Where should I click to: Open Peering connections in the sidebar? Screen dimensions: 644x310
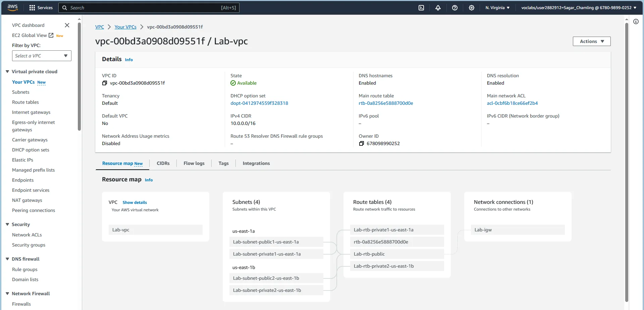click(x=34, y=210)
